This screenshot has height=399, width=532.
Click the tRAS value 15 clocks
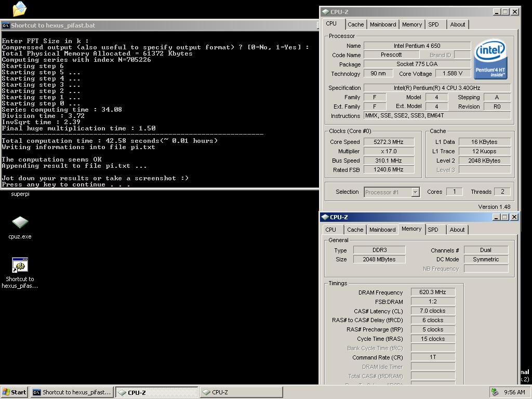433,339
